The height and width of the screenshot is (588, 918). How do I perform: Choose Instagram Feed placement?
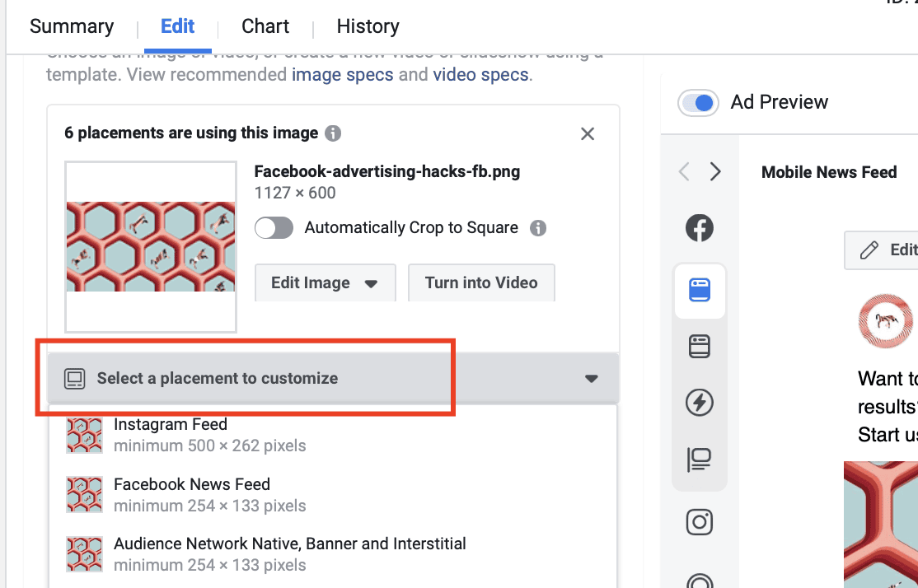[333, 435]
